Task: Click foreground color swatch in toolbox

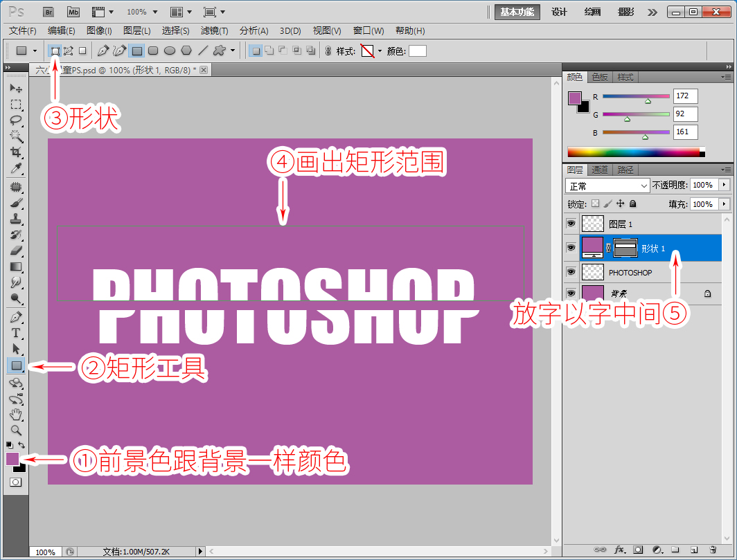Action: (12, 459)
